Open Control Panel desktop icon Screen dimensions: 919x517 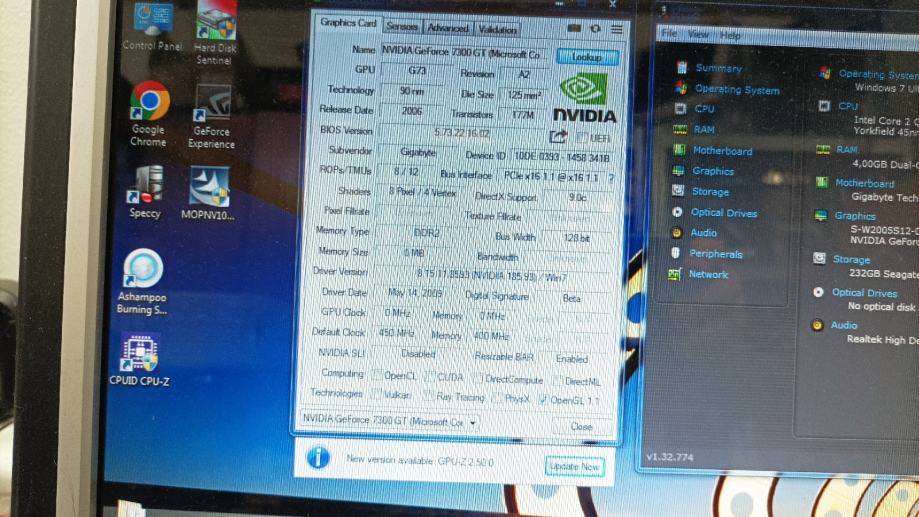pyautogui.click(x=152, y=26)
